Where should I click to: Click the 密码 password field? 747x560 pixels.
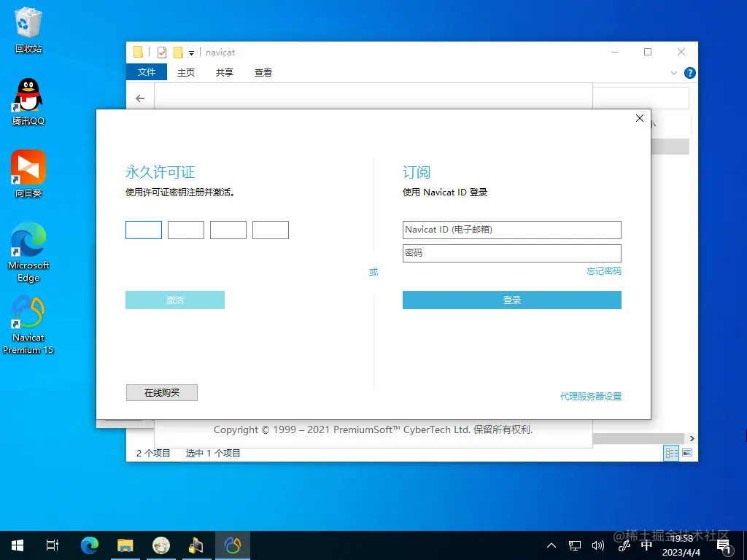(x=511, y=253)
